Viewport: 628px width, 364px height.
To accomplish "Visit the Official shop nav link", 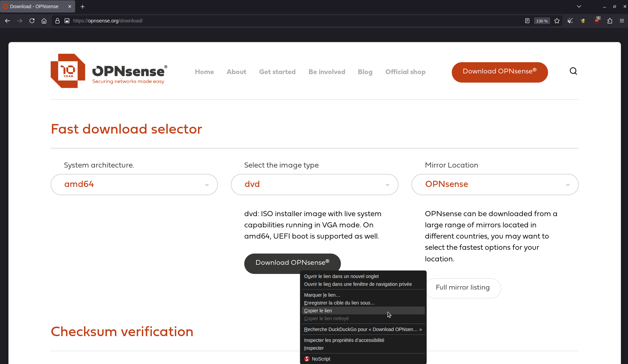I will (x=406, y=72).
